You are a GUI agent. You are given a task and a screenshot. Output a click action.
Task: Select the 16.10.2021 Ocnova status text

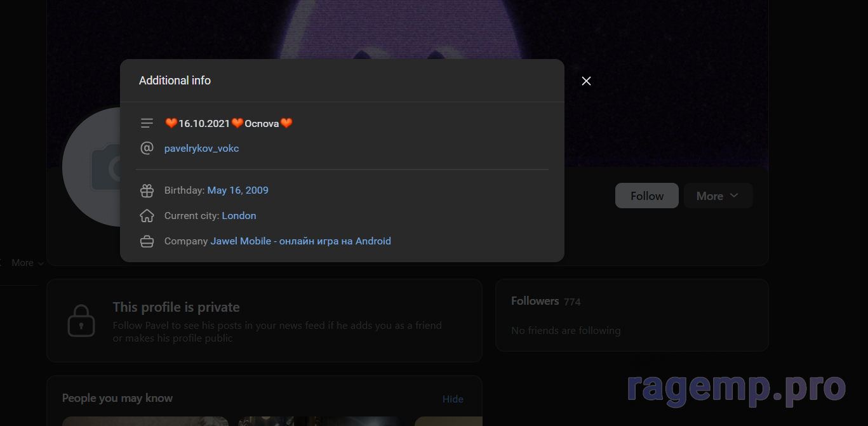coord(229,123)
